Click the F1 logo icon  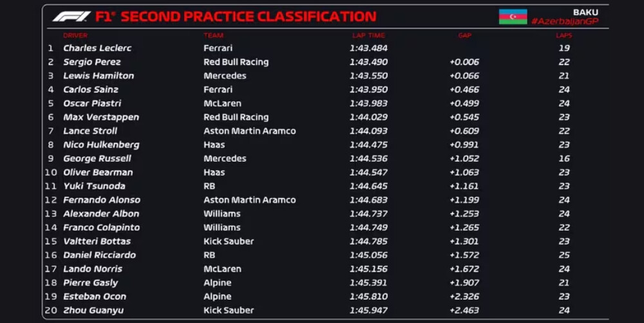[71, 17]
